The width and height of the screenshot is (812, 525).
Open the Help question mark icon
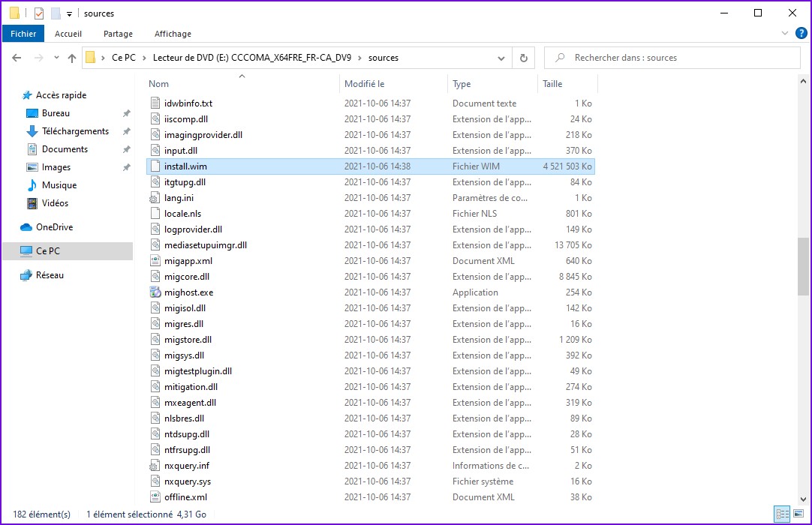tap(801, 33)
